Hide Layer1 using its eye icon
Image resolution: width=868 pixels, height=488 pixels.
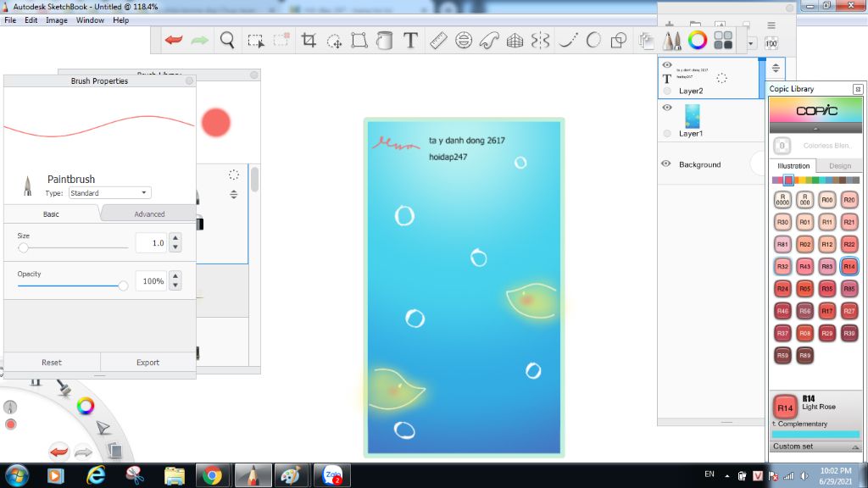[x=667, y=108]
